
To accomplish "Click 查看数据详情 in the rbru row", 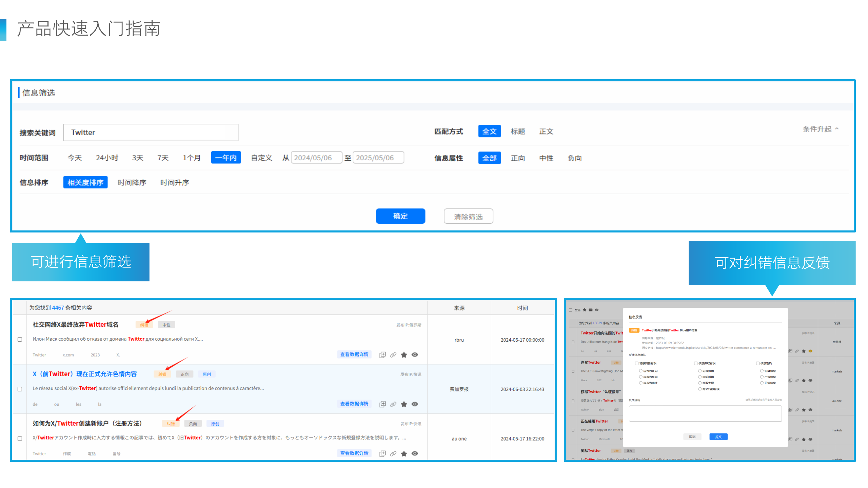I will point(354,354).
